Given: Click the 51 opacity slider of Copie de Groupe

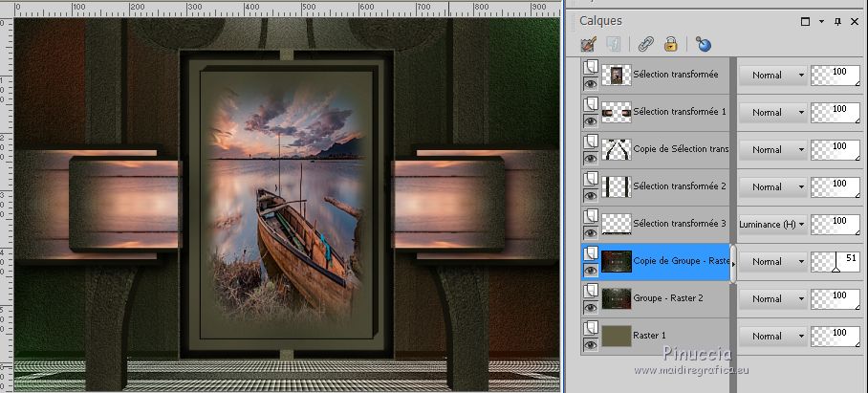Looking at the screenshot, I should click(835, 261).
